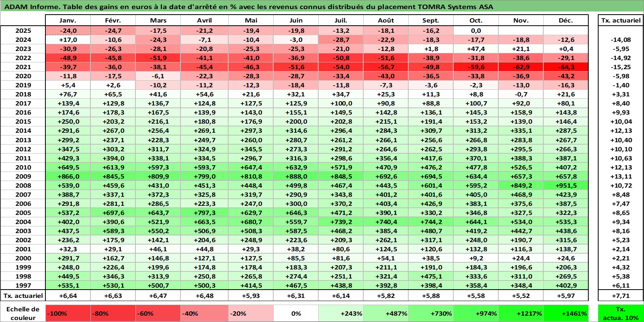This screenshot has height=322, width=644.
Task: Click the 1997 year row label
Action: (x=23, y=285)
